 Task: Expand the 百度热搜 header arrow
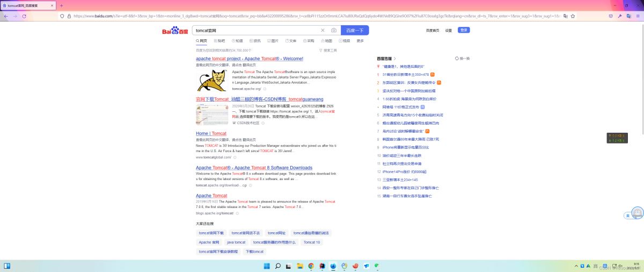tap(395, 58)
